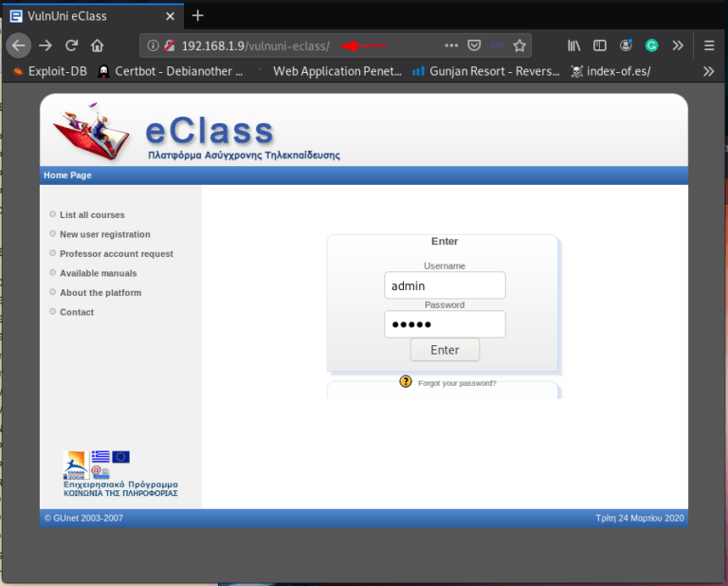This screenshot has width=728, height=586.
Task: Click the Enter login button
Action: tap(445, 350)
